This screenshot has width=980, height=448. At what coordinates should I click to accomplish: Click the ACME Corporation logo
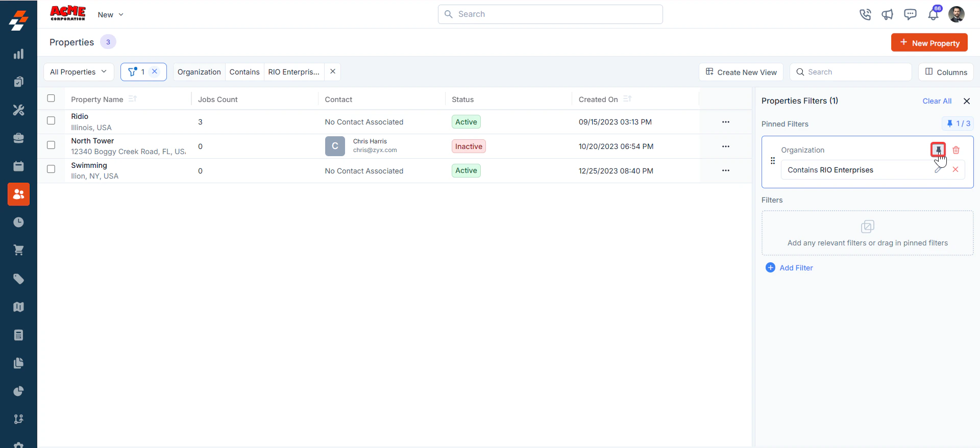point(67,13)
